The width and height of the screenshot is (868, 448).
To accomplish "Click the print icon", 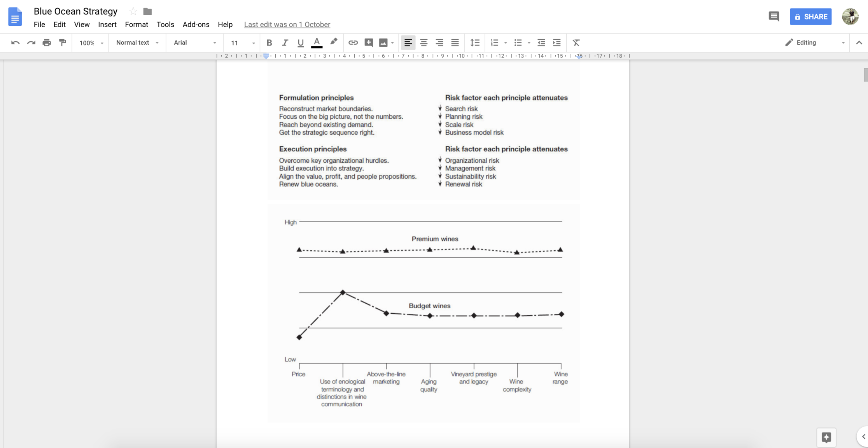I will click(x=47, y=43).
